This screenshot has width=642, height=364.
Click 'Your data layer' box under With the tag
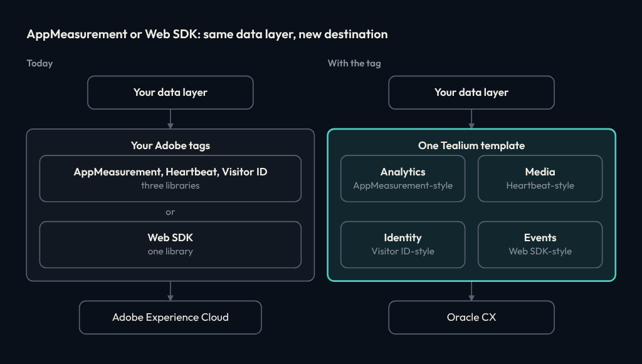pos(471,93)
